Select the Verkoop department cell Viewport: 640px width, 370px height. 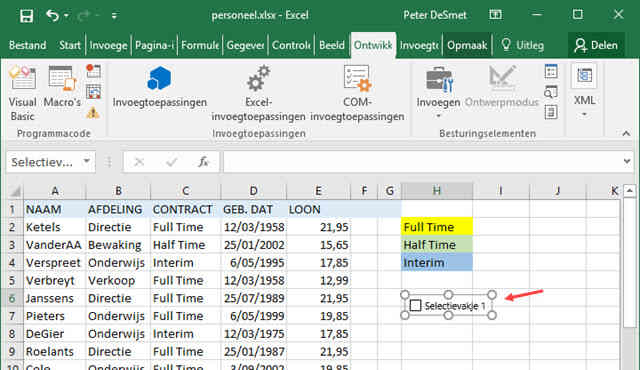point(118,281)
